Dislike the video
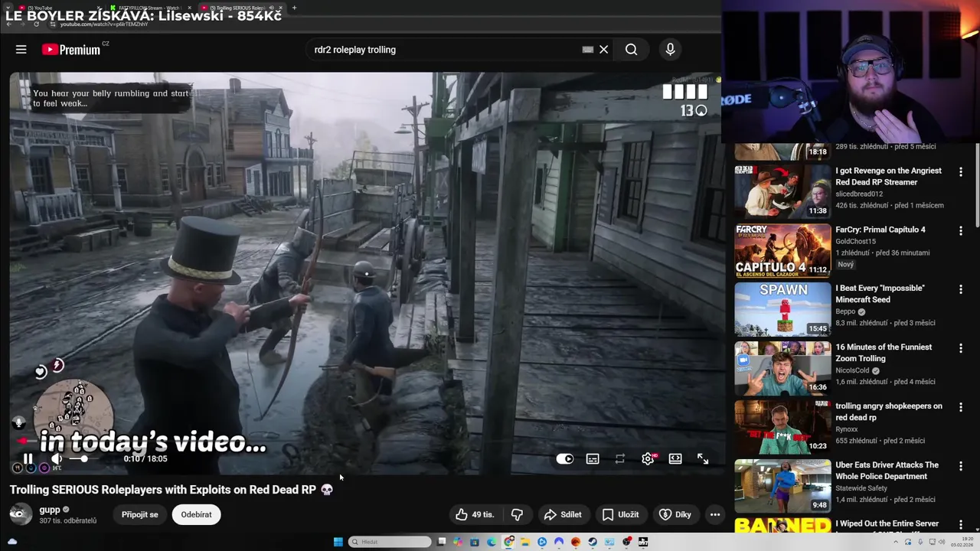The image size is (980, 551). 517,514
